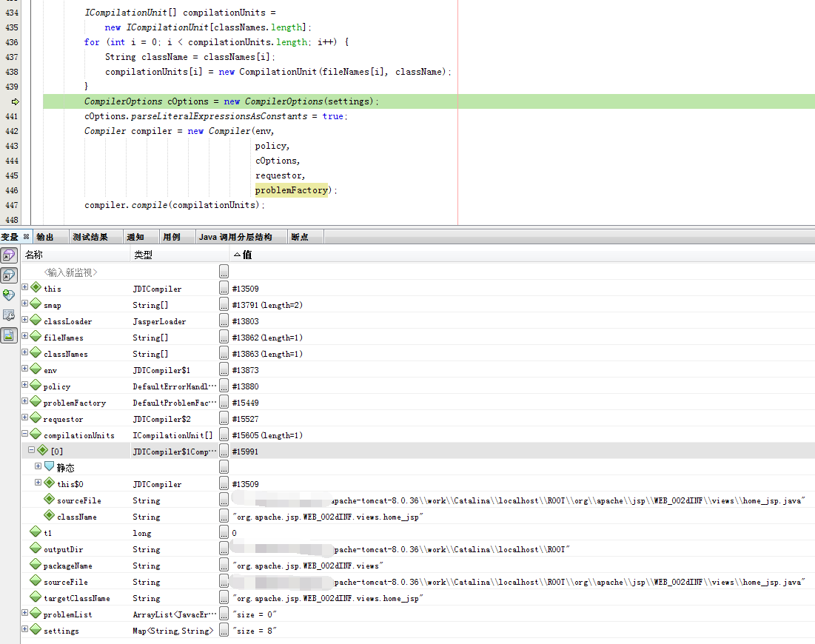Click the green diamond icon for requestor
The width and height of the screenshot is (815, 644).
click(36, 417)
